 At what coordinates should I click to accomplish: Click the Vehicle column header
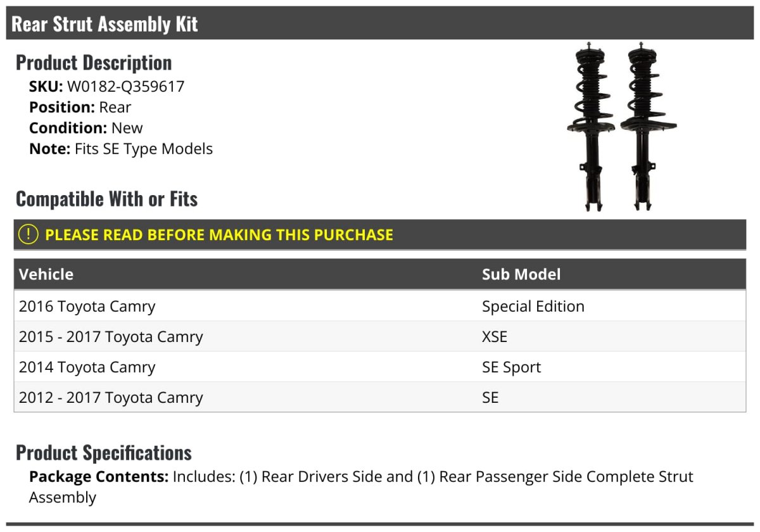[46, 274]
